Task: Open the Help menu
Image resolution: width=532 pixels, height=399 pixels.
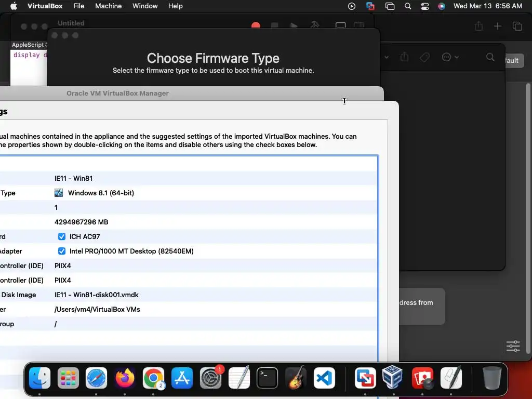Action: pos(176,6)
